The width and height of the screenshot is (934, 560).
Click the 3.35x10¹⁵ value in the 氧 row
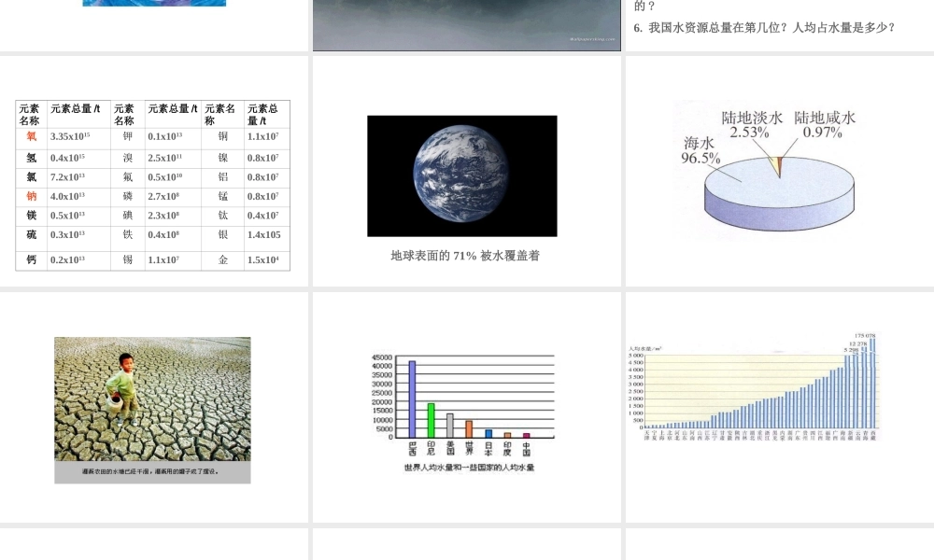(x=70, y=136)
